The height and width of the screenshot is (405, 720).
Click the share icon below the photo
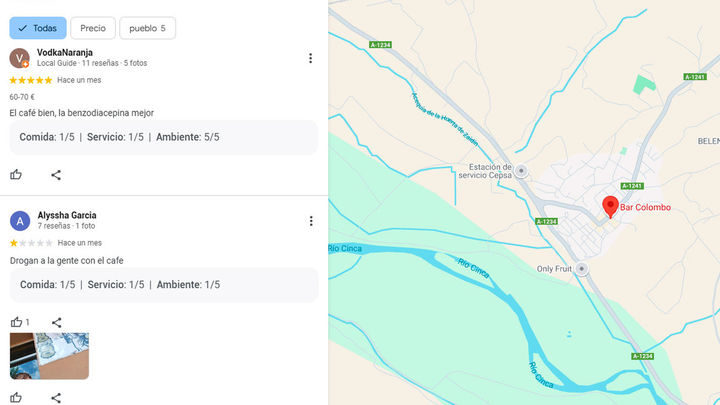click(x=56, y=397)
